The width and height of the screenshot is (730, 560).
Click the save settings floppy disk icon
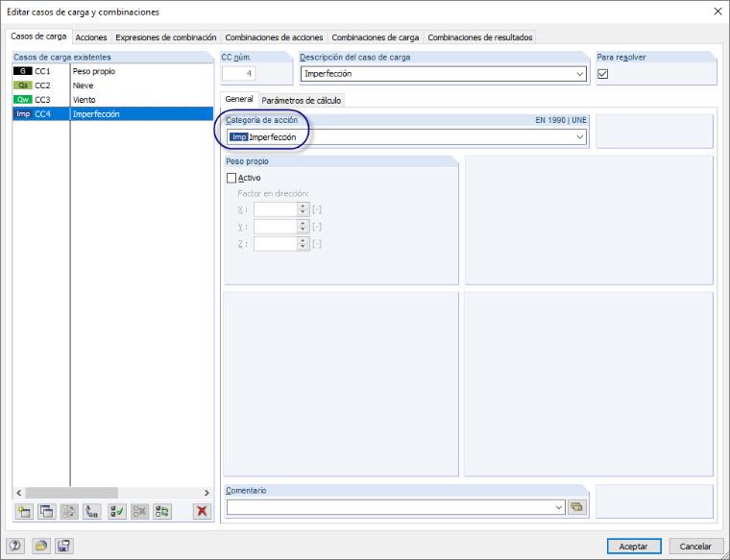pos(64,546)
